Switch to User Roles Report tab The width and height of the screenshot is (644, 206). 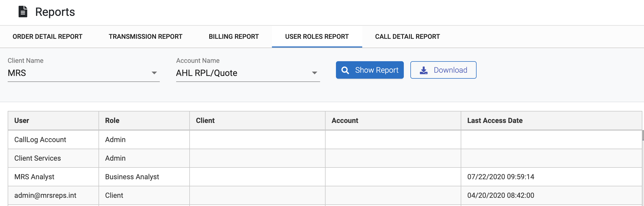pos(317,37)
